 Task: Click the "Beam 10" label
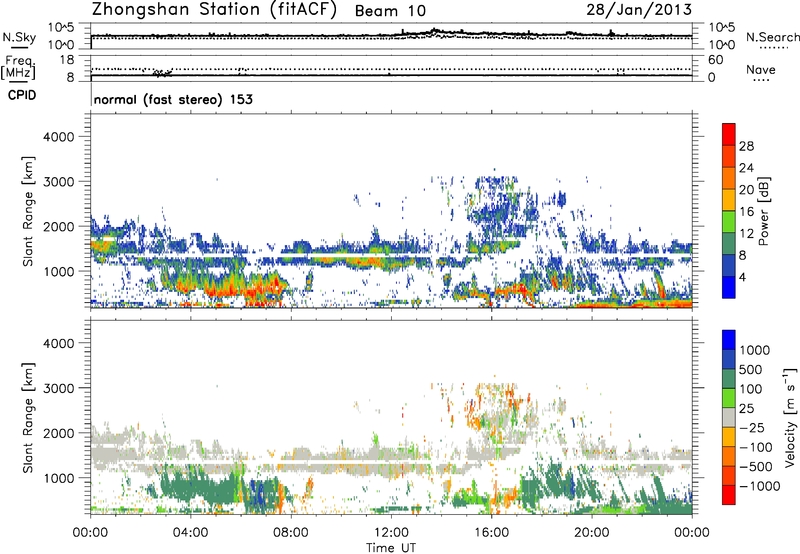390,11
